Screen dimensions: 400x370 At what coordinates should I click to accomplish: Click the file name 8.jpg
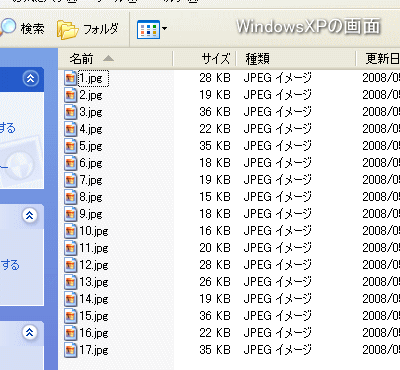coord(91,198)
